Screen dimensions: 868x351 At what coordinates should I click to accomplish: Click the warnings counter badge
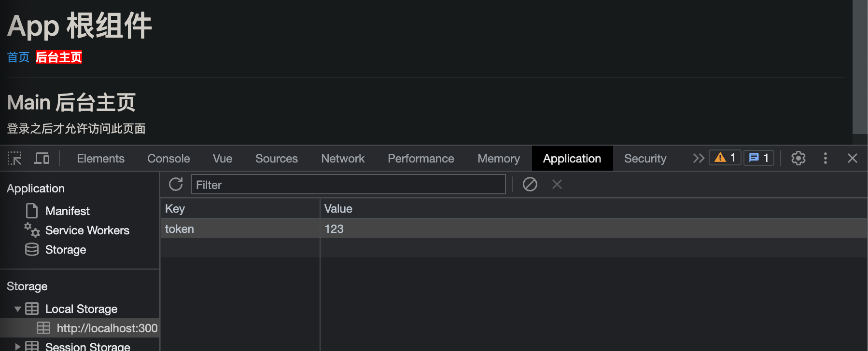click(x=725, y=158)
